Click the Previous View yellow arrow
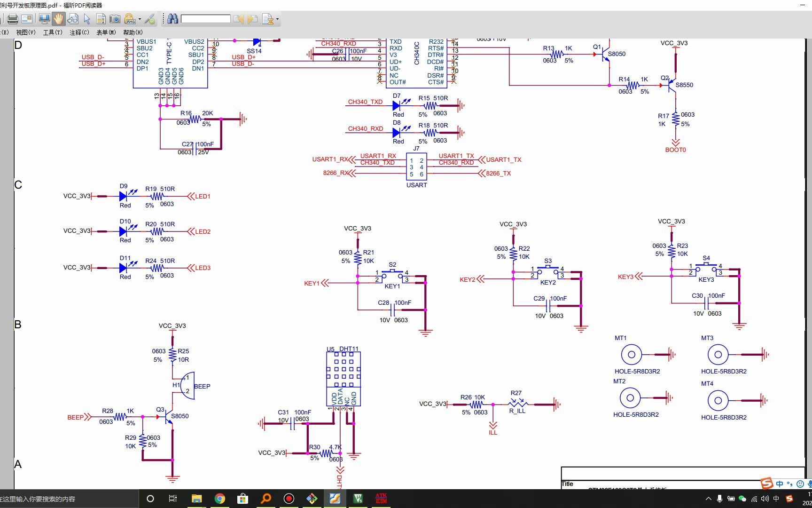812x508 pixels. (240, 19)
